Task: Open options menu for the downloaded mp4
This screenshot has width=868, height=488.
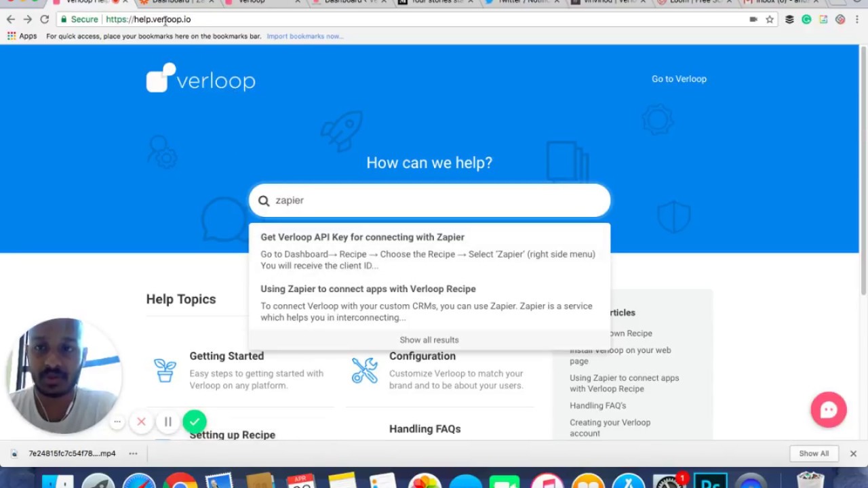Action: 133,453
